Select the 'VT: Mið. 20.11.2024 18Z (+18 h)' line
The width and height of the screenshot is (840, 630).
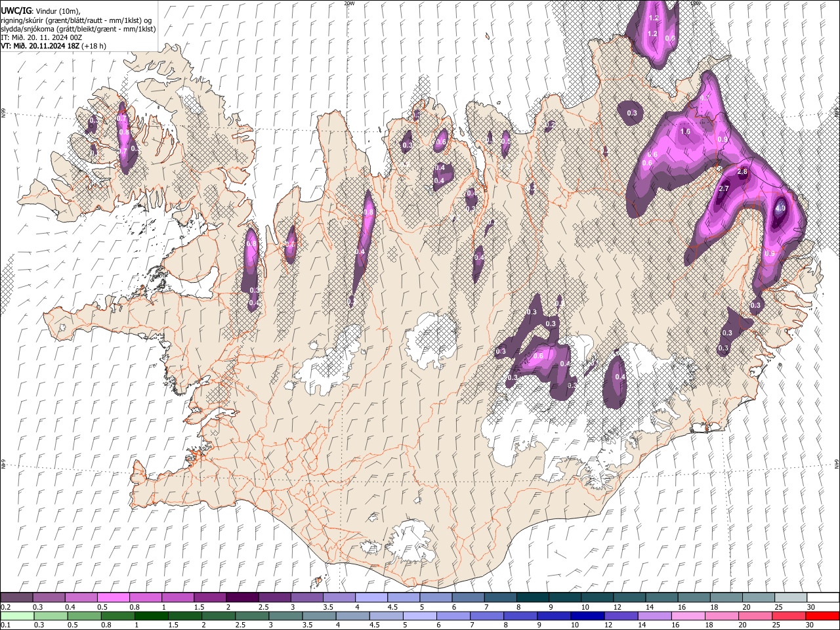click(54, 46)
